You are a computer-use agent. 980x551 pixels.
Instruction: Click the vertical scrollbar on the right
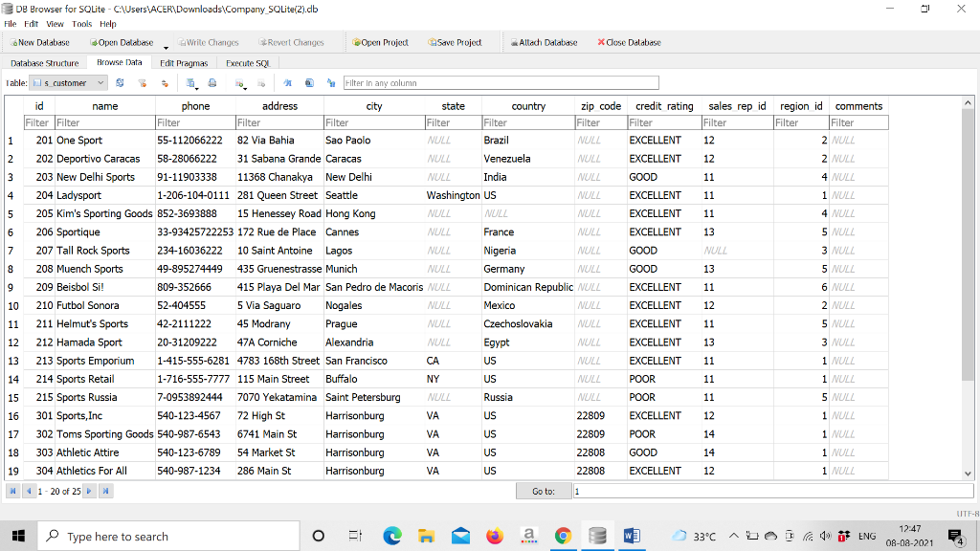(x=968, y=287)
